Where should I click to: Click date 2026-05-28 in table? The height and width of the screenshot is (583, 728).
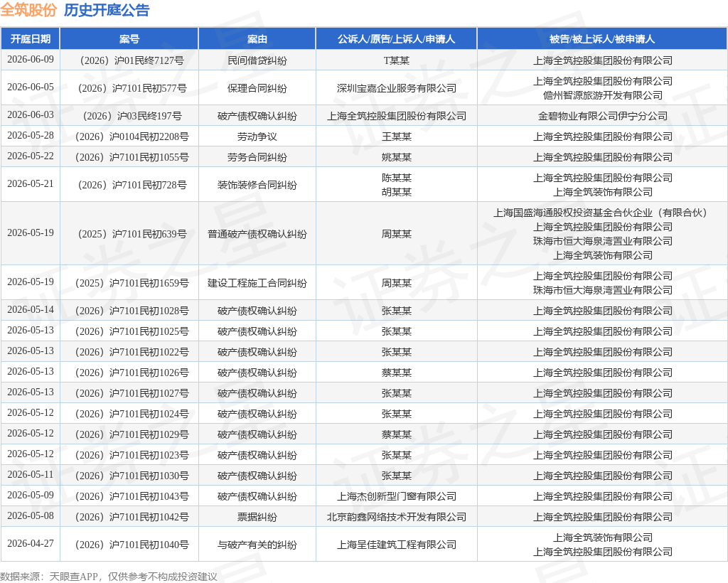pos(31,136)
